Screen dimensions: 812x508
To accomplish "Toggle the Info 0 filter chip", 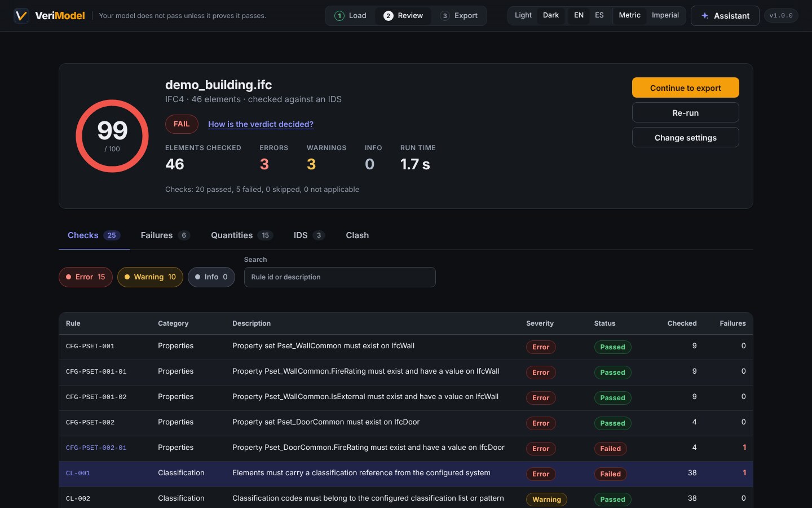I will (211, 277).
